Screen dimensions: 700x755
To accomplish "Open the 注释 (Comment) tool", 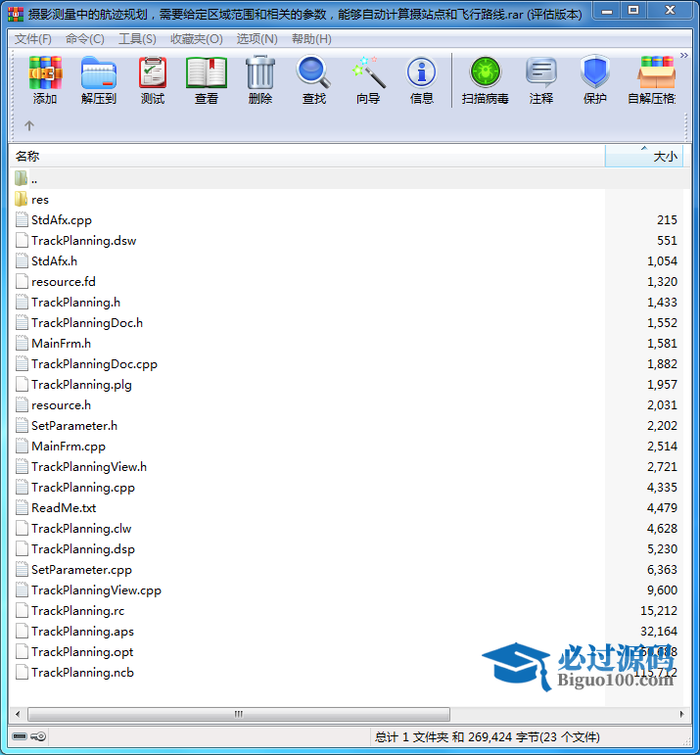I will (541, 80).
